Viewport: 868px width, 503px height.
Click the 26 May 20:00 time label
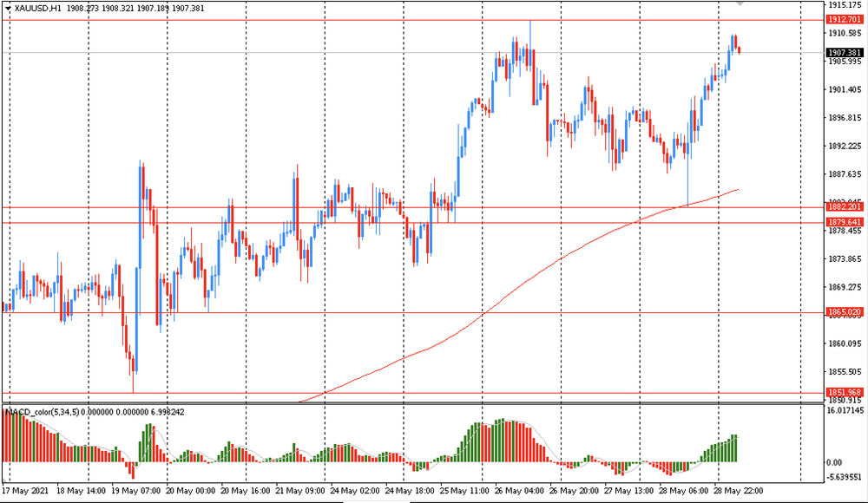click(x=574, y=491)
